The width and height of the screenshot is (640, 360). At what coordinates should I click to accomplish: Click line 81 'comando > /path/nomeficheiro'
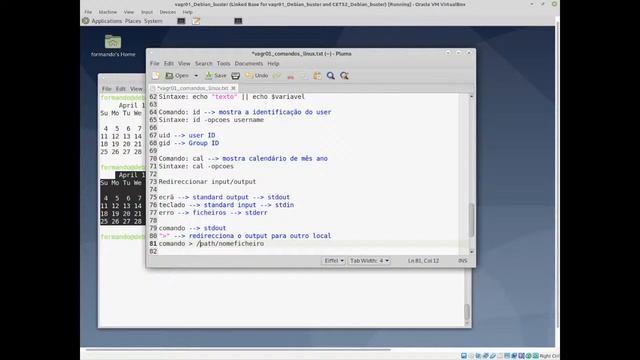[211, 244]
